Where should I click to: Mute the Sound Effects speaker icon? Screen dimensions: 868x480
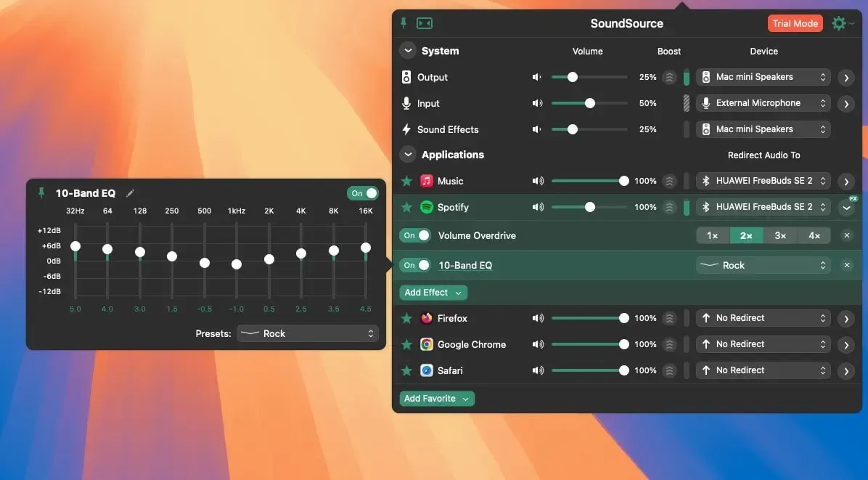point(537,129)
